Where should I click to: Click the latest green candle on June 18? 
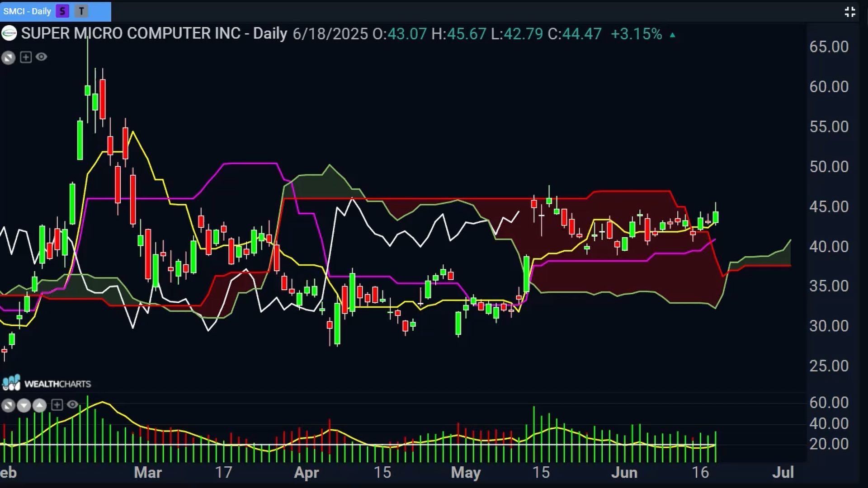pos(716,217)
